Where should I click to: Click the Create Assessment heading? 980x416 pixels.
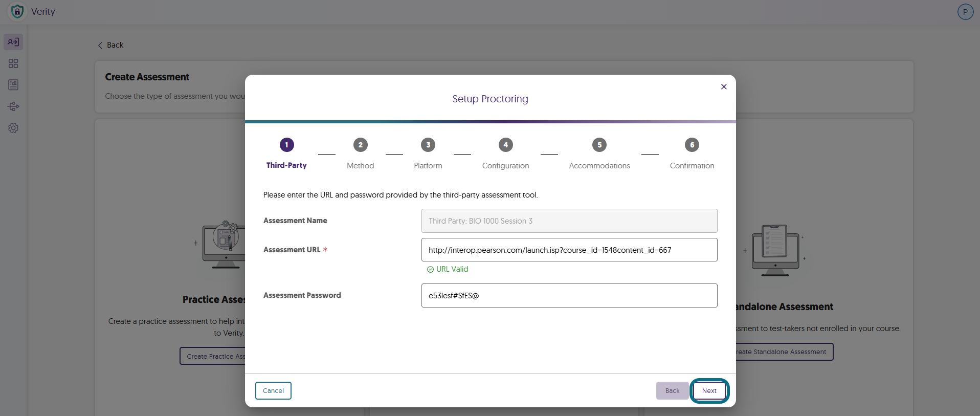pyautogui.click(x=147, y=77)
